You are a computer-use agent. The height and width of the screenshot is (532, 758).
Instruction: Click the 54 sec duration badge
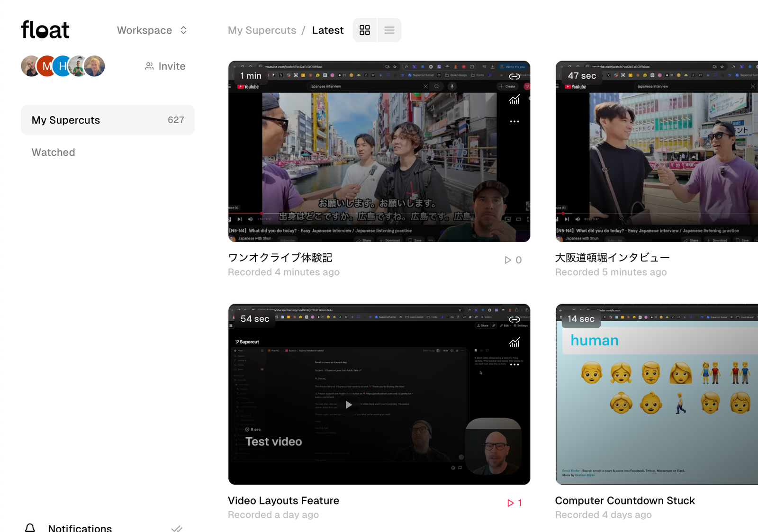[x=255, y=319]
